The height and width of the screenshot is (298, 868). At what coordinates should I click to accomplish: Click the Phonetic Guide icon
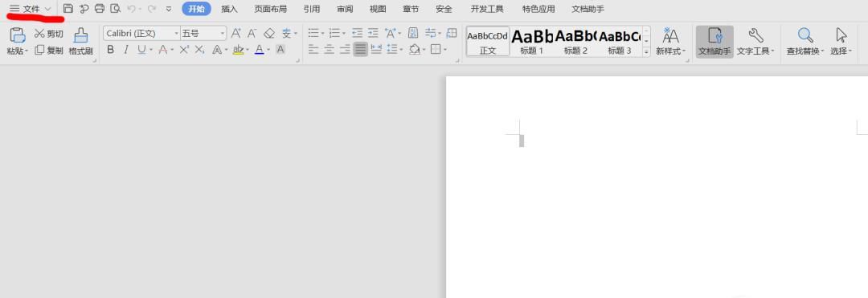(286, 33)
